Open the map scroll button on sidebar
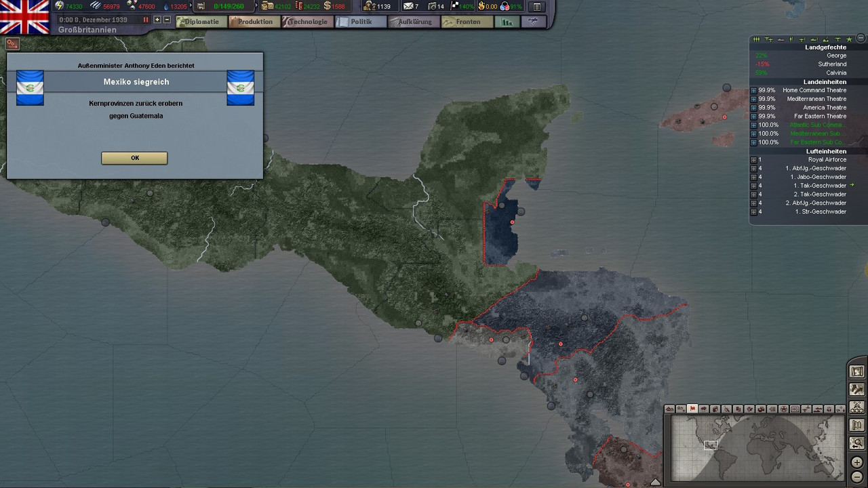 (857, 371)
